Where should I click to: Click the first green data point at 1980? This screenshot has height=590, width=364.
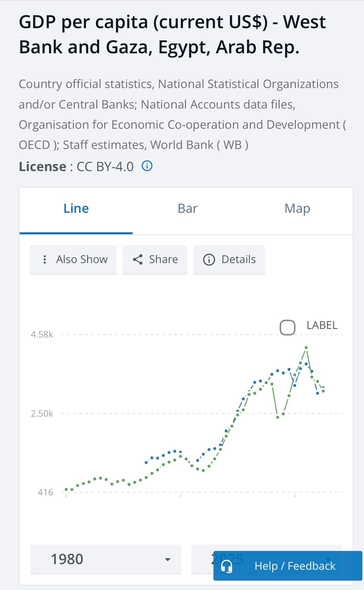point(66,489)
